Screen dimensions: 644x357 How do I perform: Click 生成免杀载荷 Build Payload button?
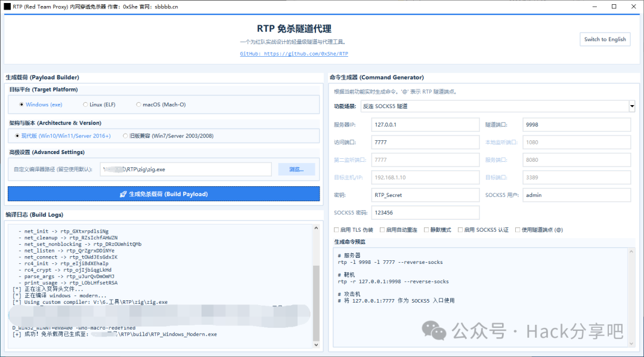click(163, 194)
